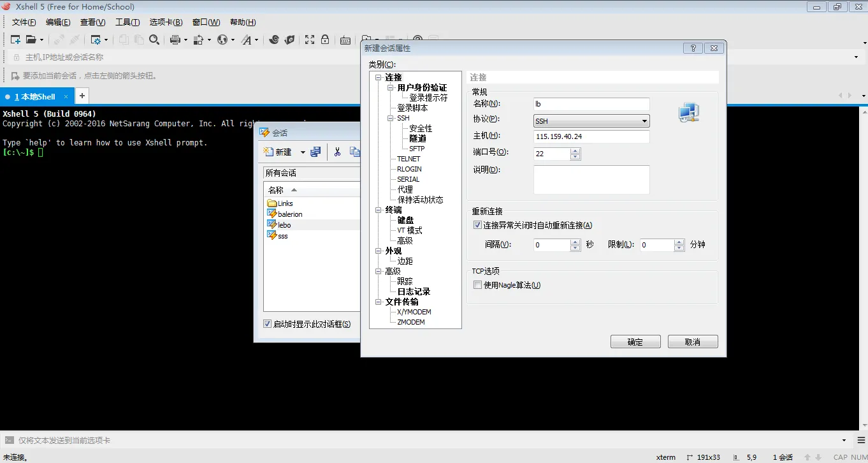Open the session properties gear icon
Image resolution: width=868 pixels, height=463 pixels.
(x=96, y=40)
